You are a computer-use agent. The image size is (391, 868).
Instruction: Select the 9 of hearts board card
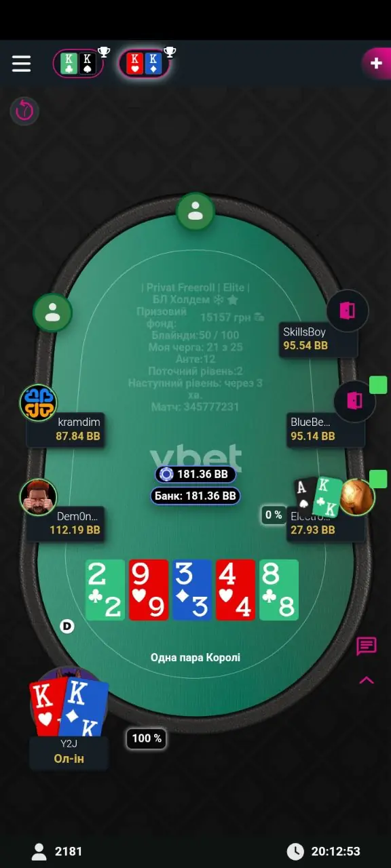click(x=149, y=590)
